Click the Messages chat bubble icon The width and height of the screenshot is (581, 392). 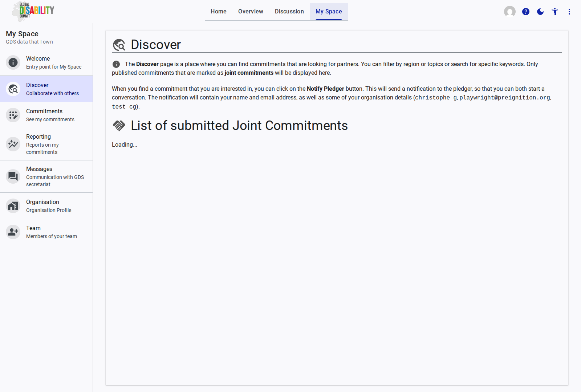[13, 176]
